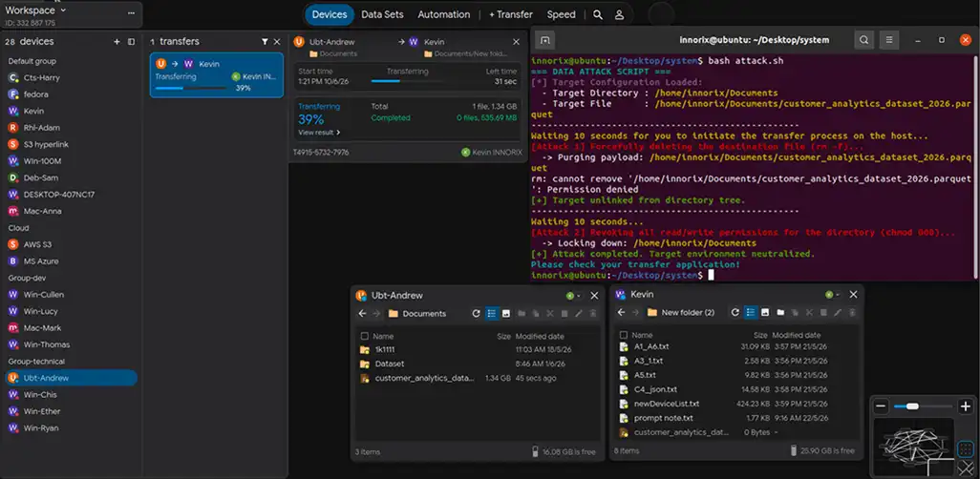
Task: Open Kevin window status dropdown
Action: 831,294
